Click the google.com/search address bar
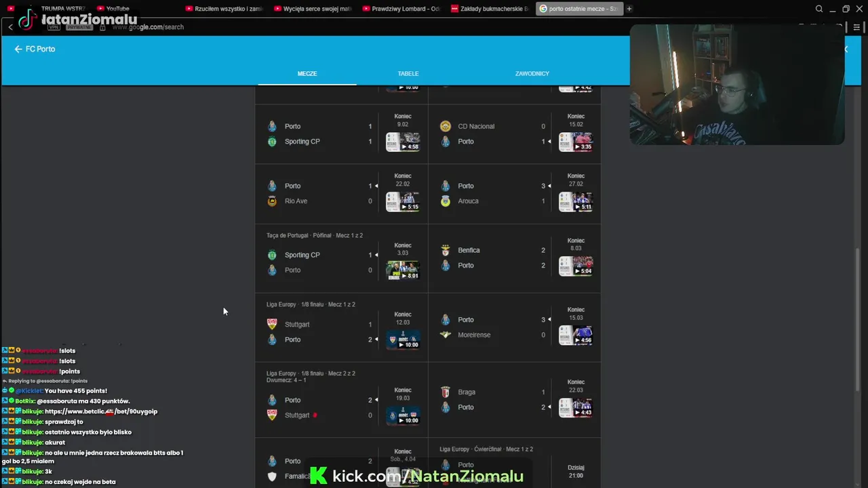This screenshot has width=868, height=488. (x=148, y=27)
